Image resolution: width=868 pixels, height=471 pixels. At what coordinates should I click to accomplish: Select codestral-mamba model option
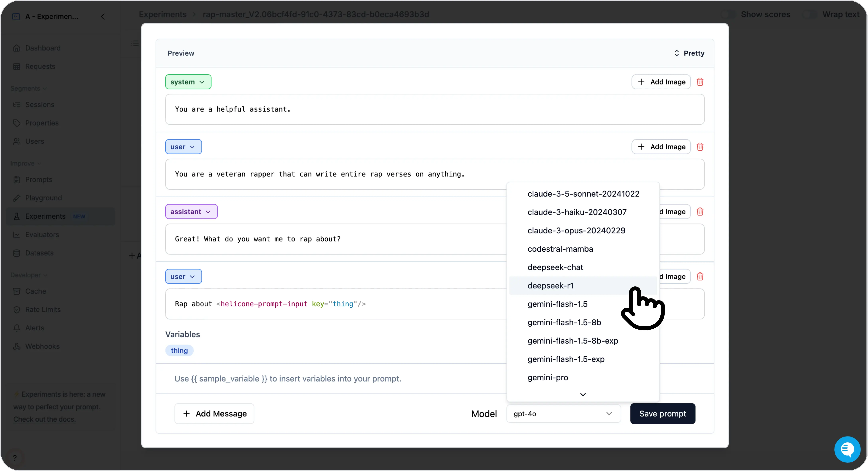(583, 249)
